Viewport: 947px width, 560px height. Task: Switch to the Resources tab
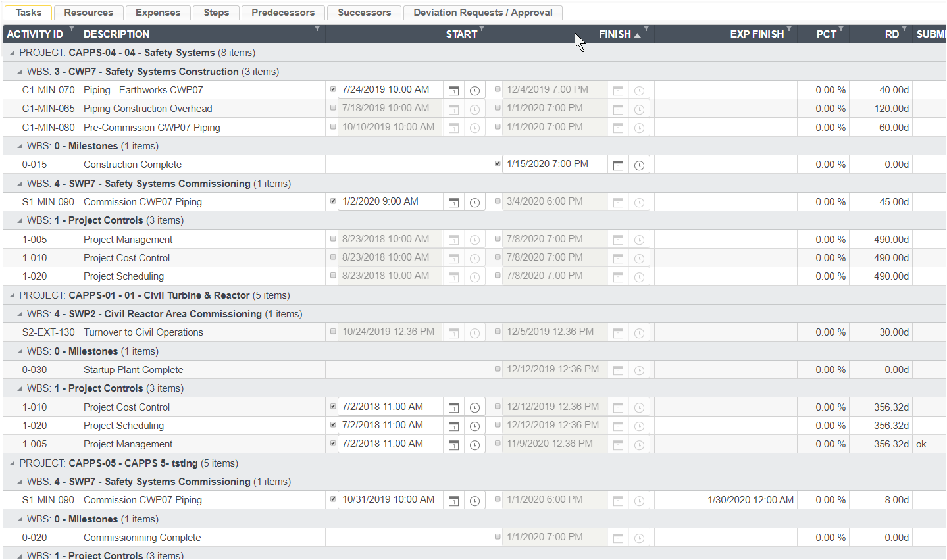tap(88, 13)
